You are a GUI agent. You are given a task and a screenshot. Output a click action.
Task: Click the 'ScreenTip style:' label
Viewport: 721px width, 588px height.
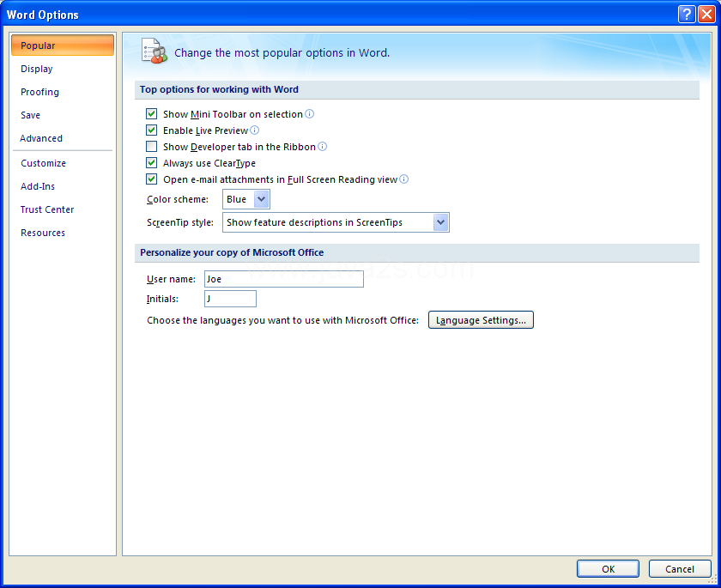tap(180, 222)
